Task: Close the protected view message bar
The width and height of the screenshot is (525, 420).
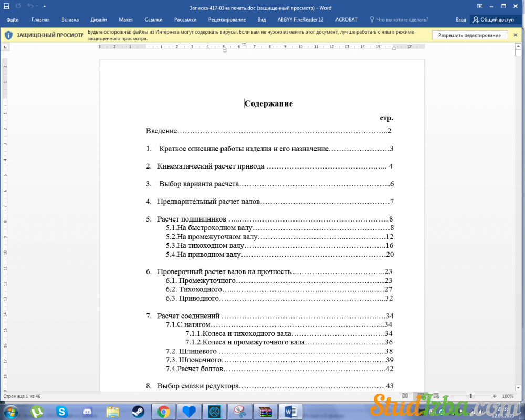Action: coord(516,35)
